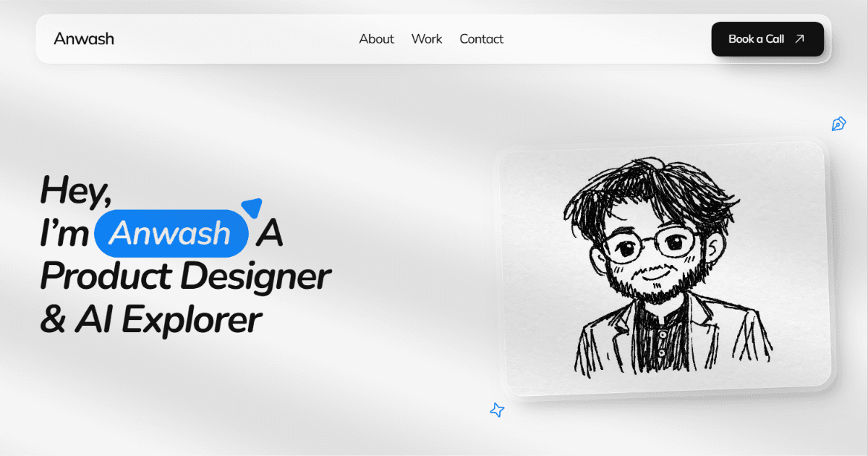Click the Book a Call button
The width and height of the screenshot is (868, 456).
point(767,39)
